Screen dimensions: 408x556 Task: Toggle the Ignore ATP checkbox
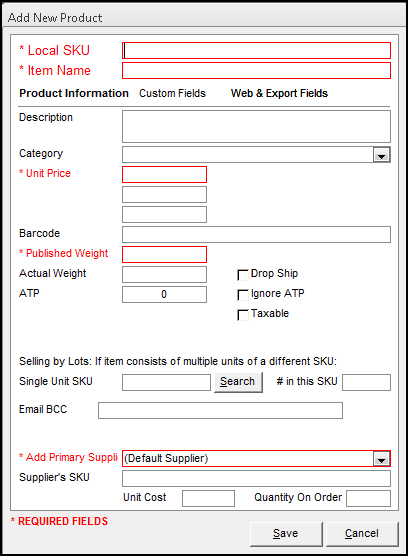(x=243, y=295)
